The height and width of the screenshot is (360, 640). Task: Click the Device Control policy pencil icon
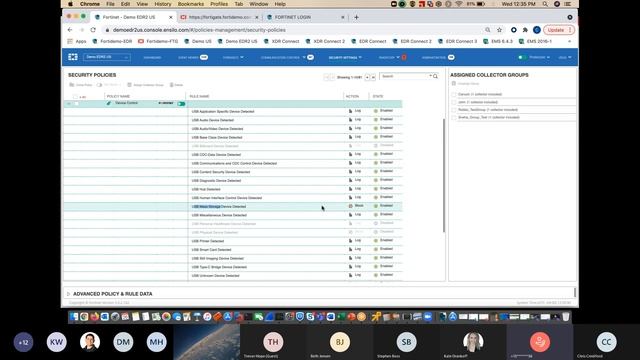pos(109,103)
